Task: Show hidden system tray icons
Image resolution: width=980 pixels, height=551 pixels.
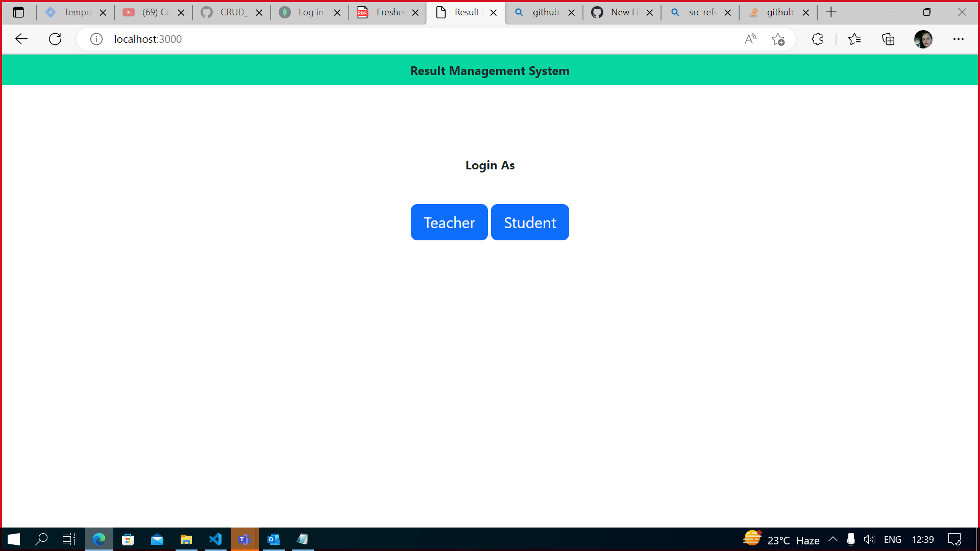Action: [833, 539]
